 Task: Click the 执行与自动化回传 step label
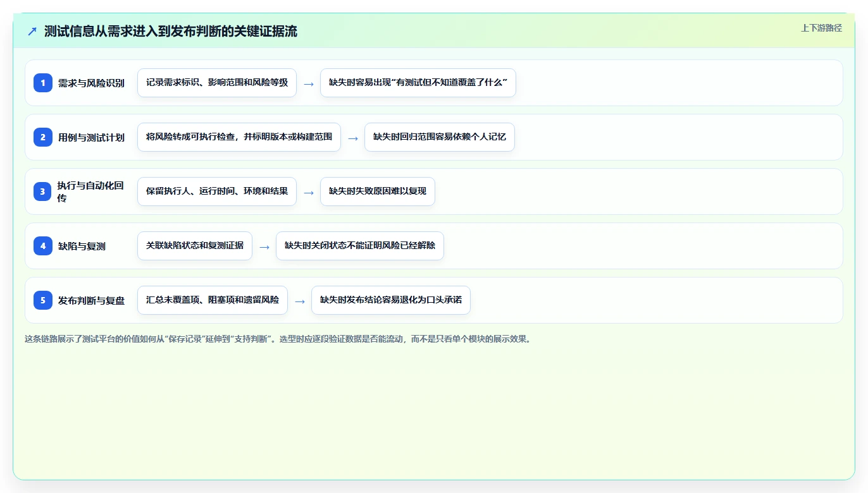point(90,192)
